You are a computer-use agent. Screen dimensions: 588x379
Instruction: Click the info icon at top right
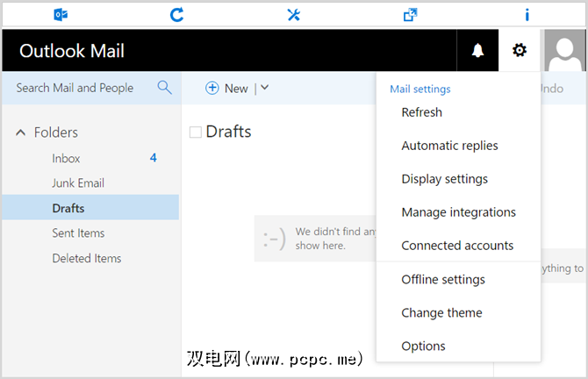tap(527, 14)
